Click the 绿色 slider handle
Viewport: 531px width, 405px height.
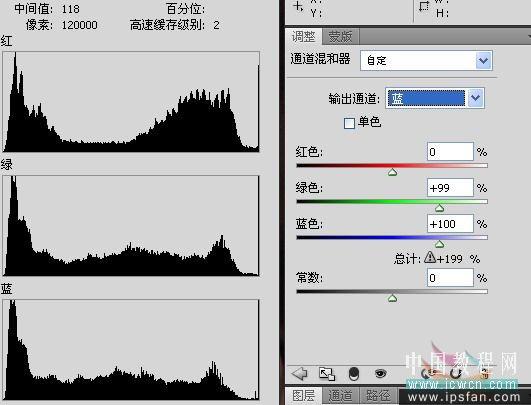click(440, 208)
